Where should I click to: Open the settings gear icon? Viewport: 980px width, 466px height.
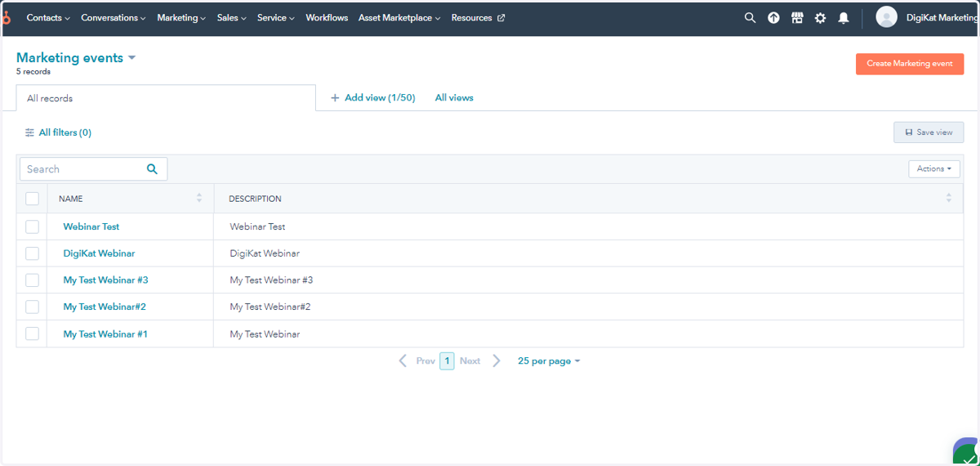(820, 17)
